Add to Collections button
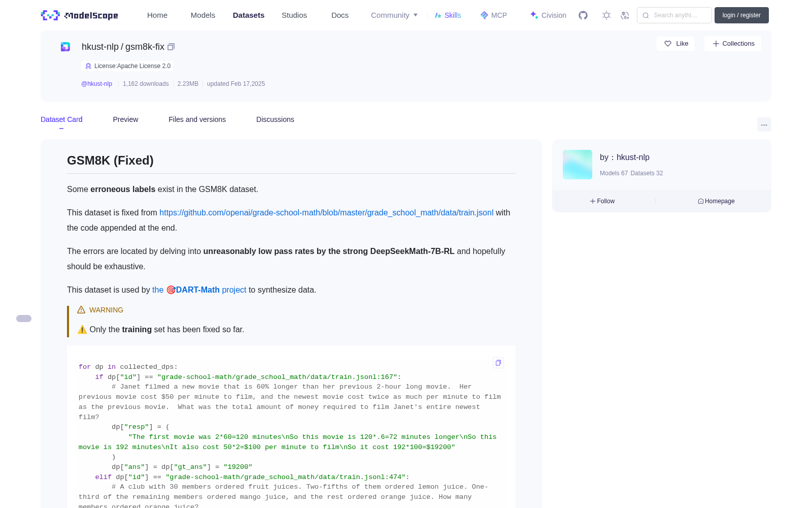The height and width of the screenshot is (508, 812). click(733, 44)
